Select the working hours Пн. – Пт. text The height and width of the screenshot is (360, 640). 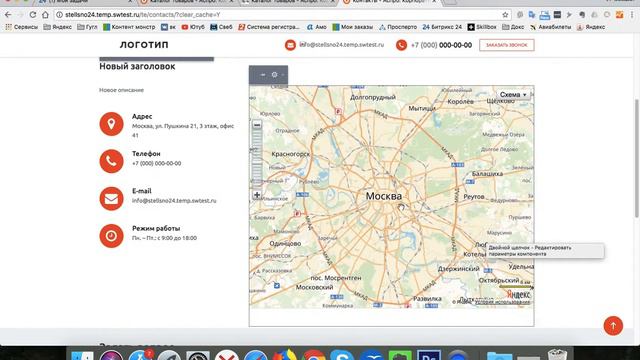point(164,238)
